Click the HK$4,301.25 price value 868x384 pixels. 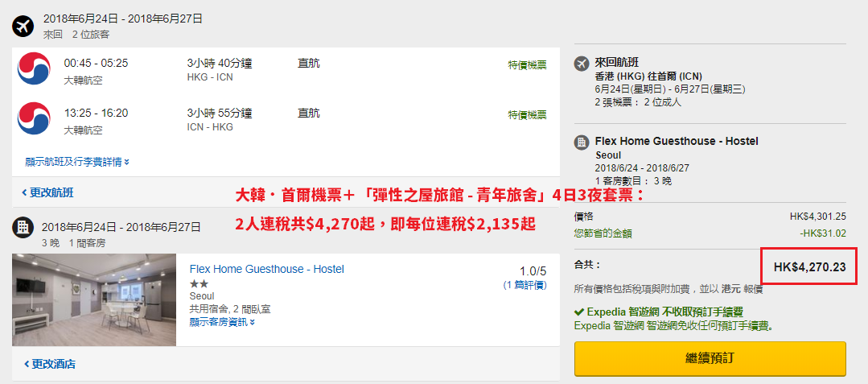pos(817,217)
